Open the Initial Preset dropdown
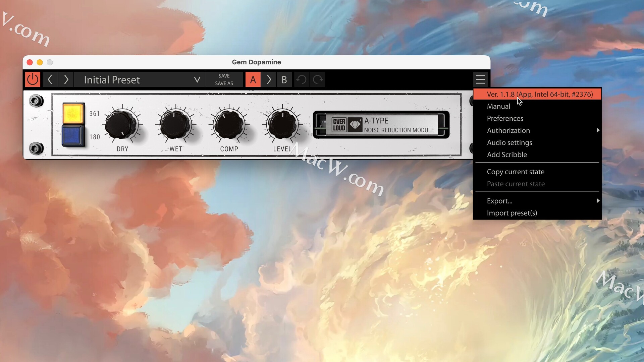 [139, 80]
